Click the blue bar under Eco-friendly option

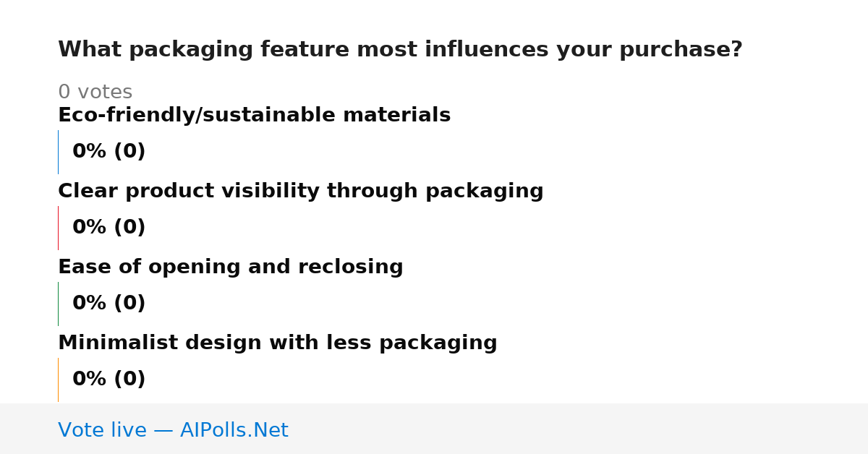point(59,152)
